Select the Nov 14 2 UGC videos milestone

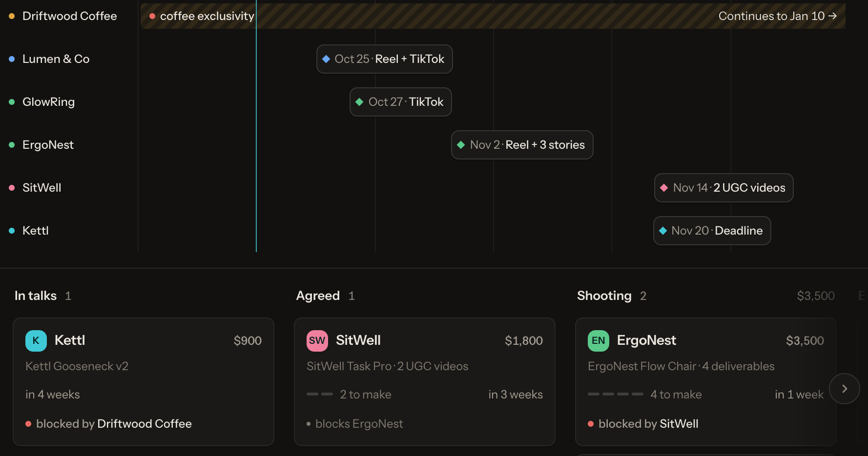point(724,188)
